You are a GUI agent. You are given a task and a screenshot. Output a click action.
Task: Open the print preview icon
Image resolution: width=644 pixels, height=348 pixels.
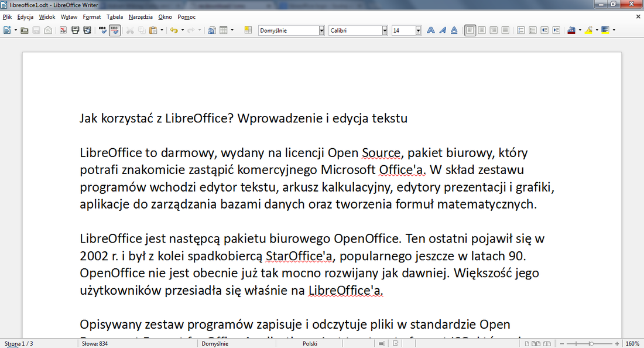87,30
